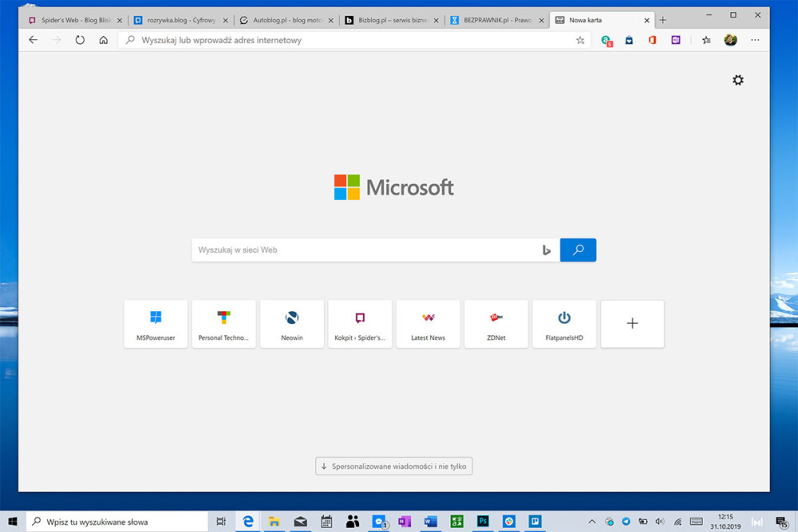Close the Bizblog.pl tab

tap(437, 21)
